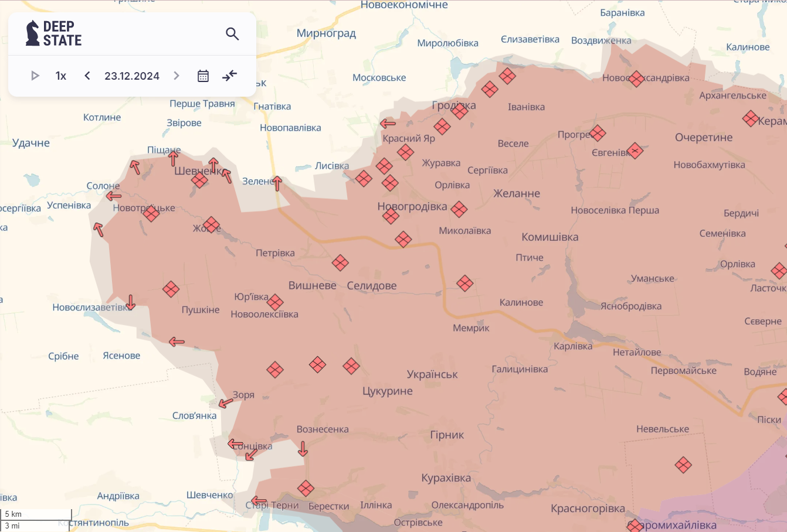Image resolution: width=787 pixels, height=532 pixels.
Task: Click the 3 mi scale bar
Action: pyautogui.click(x=35, y=526)
